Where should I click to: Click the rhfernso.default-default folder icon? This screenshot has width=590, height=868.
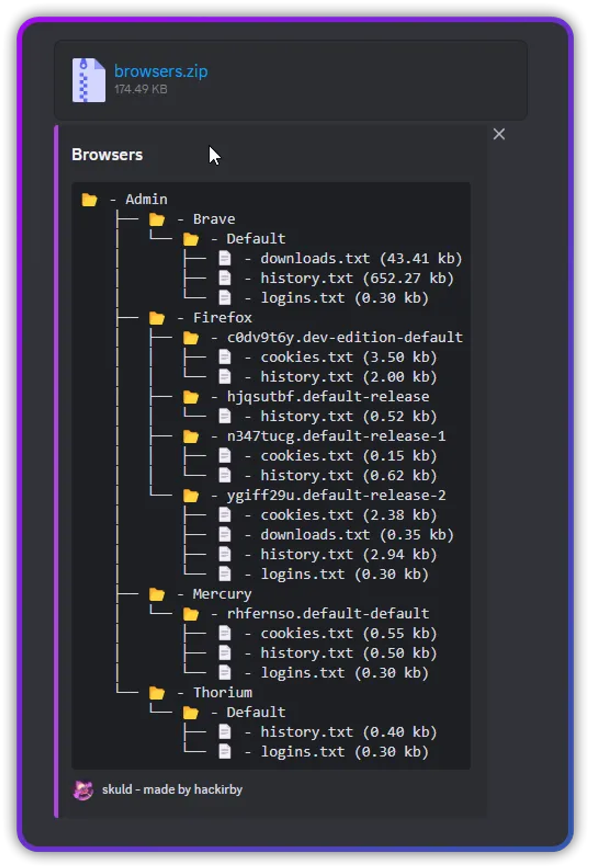pos(191,614)
